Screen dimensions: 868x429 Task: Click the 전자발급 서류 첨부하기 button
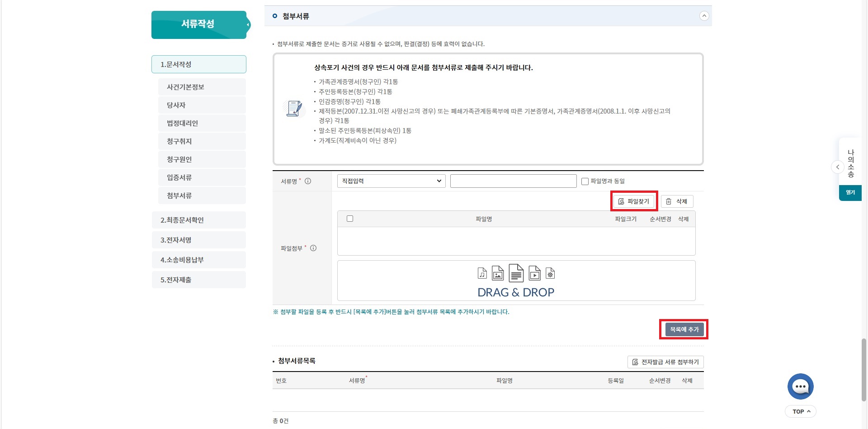(x=665, y=362)
